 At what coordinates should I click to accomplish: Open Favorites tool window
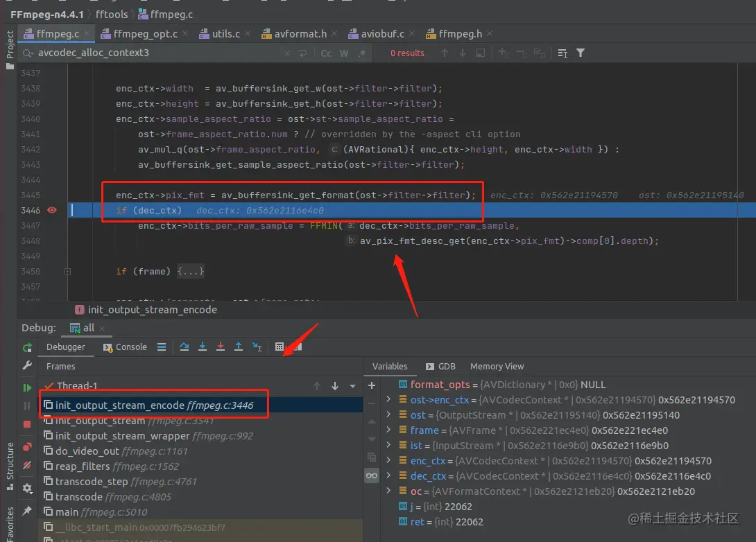point(10,523)
